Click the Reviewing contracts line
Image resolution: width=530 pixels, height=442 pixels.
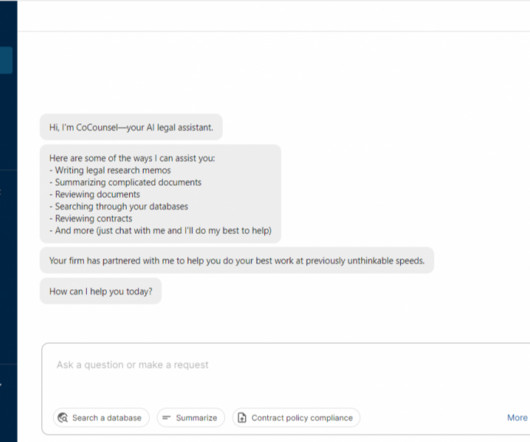(91, 219)
